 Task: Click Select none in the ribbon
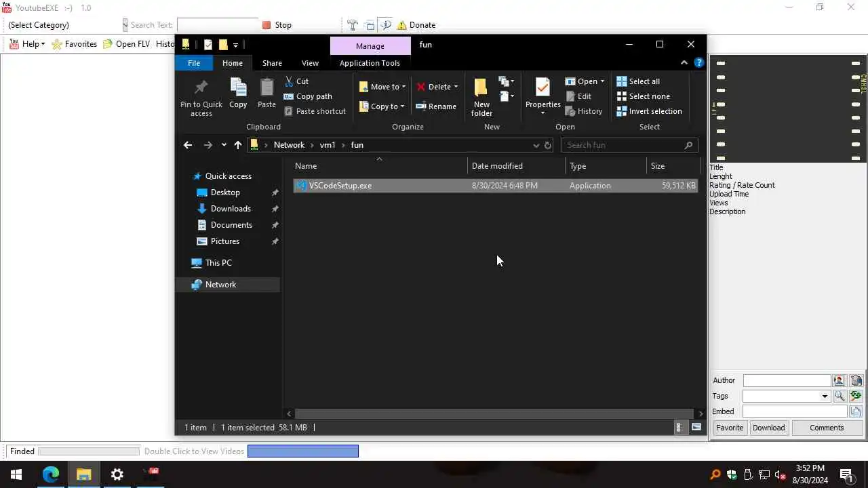point(643,96)
